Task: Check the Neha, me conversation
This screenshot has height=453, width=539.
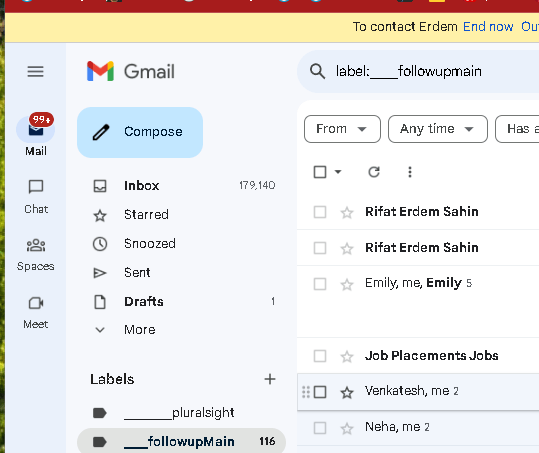Action: 320,428
